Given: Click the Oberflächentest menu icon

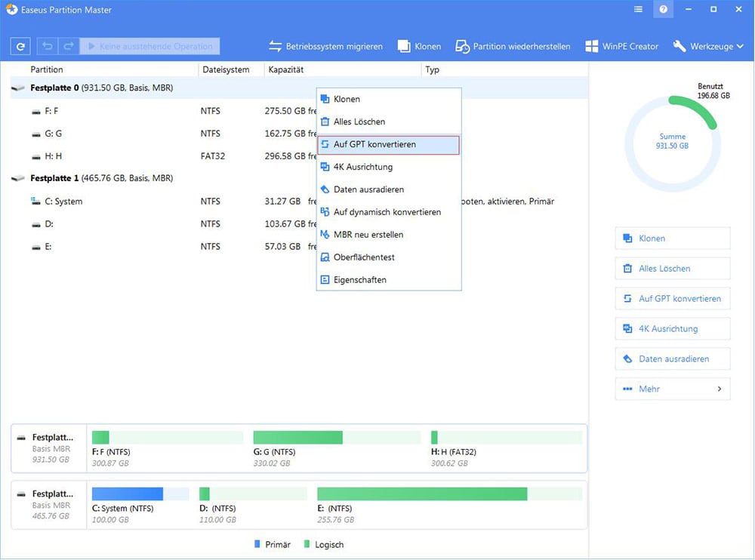Looking at the screenshot, I should coord(325,257).
